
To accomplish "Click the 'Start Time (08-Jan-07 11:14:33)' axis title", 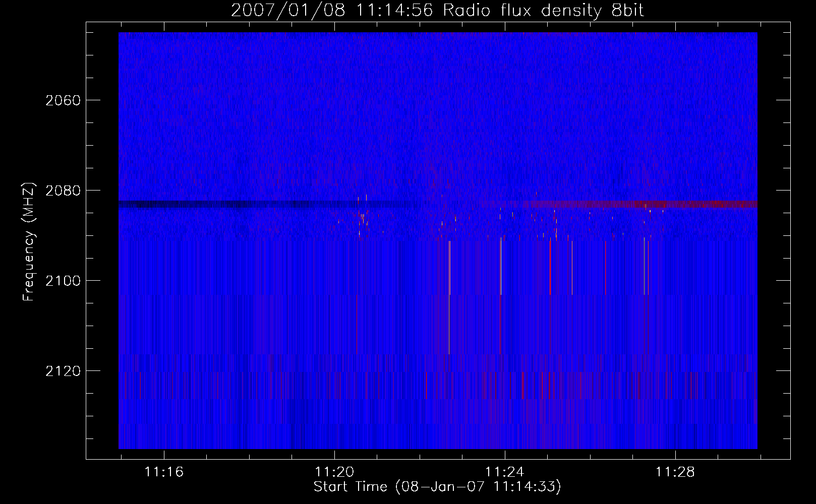I will point(437,487).
